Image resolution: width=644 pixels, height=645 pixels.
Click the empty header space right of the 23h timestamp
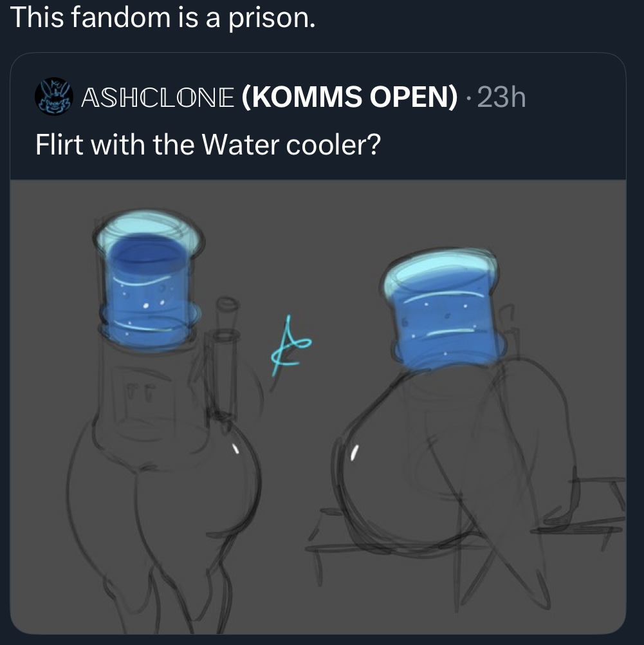pyautogui.click(x=576, y=97)
